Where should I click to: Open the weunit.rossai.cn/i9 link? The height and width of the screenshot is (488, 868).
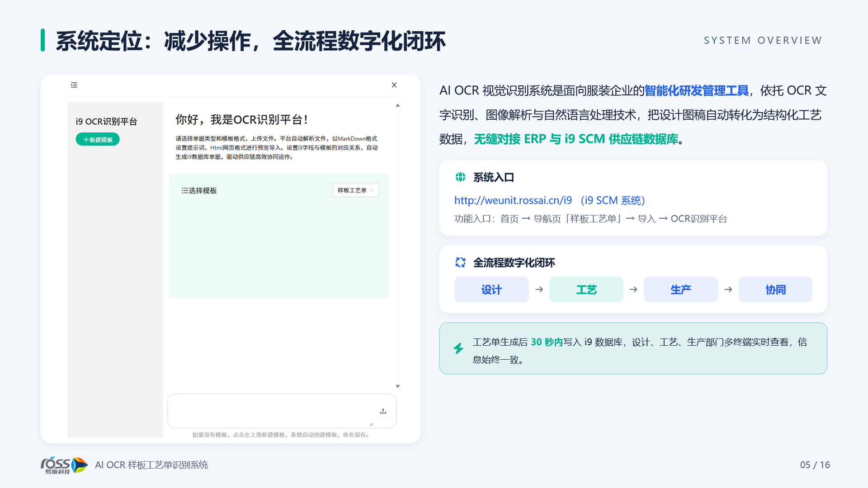pos(513,200)
